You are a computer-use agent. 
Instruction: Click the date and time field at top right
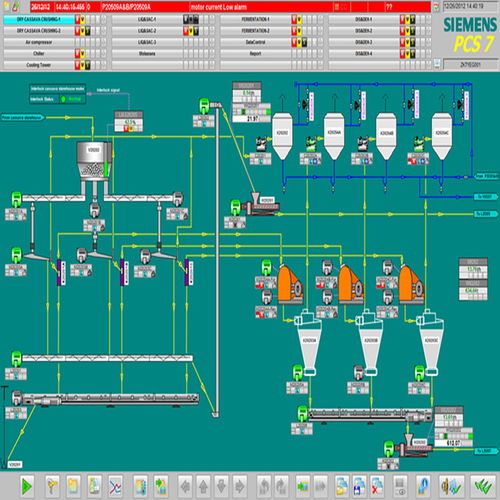(x=469, y=7)
